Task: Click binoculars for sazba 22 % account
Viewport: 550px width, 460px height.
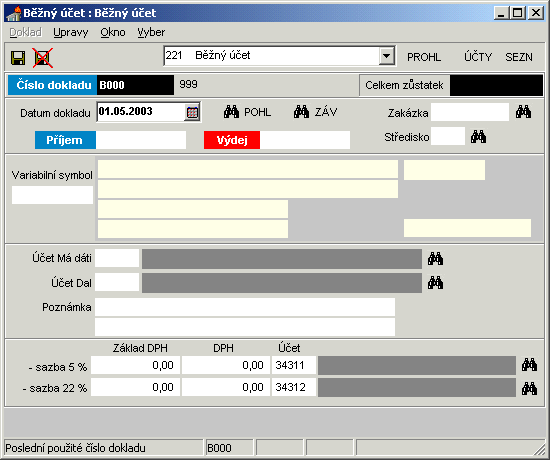Action: click(x=529, y=388)
